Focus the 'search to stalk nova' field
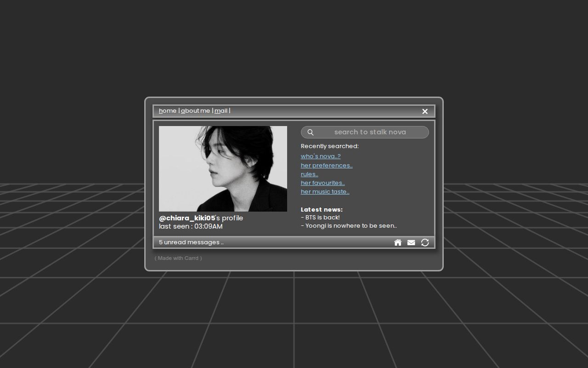The width and height of the screenshot is (588, 368). 370,132
